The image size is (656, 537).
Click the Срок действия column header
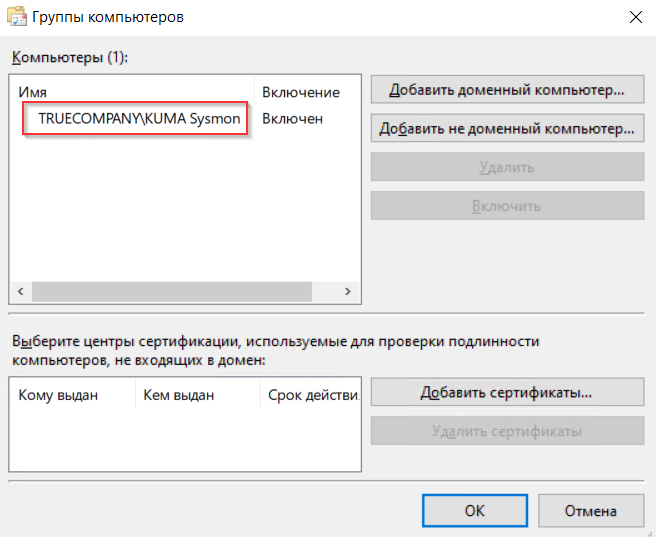[310, 395]
